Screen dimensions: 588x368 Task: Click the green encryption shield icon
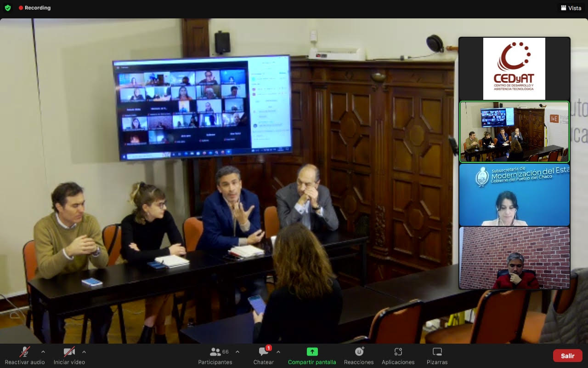(x=8, y=8)
